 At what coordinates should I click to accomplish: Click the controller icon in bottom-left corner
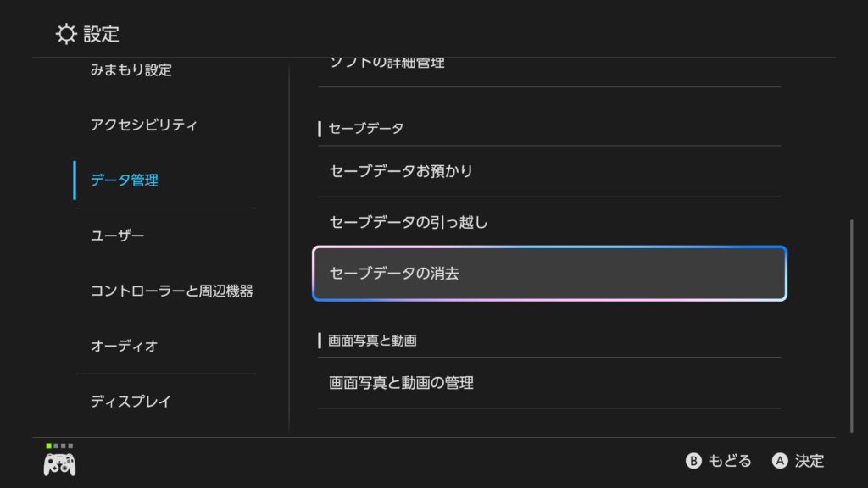59,464
